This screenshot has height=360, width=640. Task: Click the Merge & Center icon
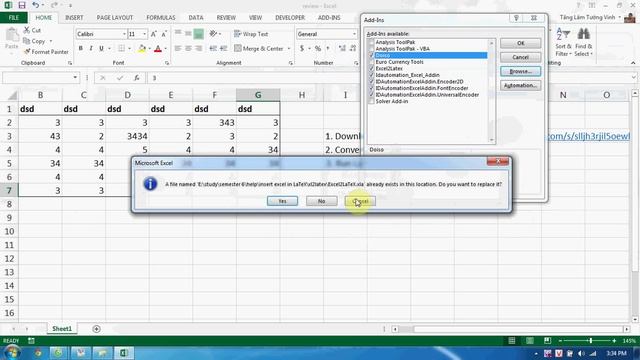click(238, 49)
